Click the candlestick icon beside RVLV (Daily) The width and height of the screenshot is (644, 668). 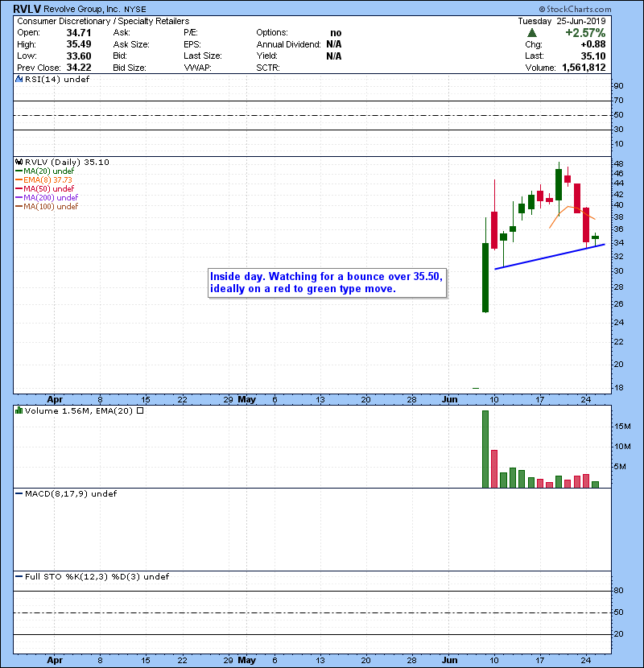(x=19, y=162)
